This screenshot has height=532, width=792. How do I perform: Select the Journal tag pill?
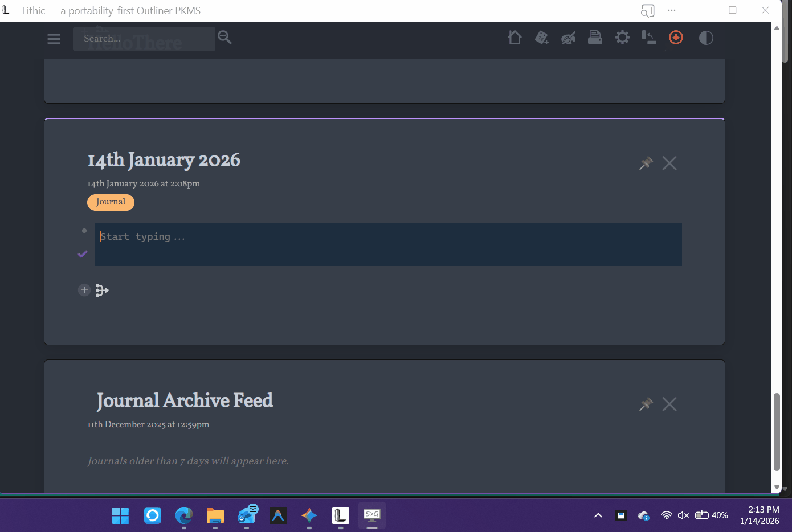tap(111, 202)
